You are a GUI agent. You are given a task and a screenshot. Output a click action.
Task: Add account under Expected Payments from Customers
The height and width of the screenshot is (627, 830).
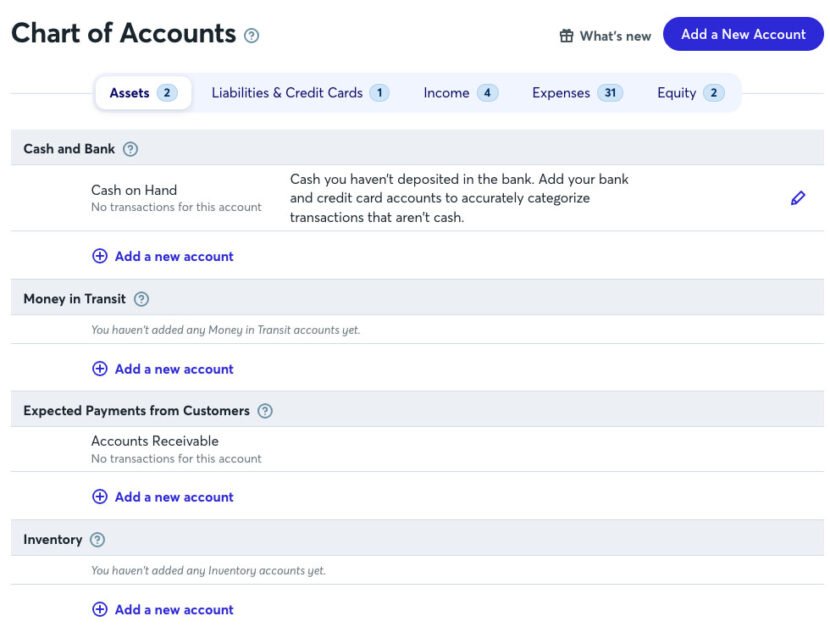172,496
